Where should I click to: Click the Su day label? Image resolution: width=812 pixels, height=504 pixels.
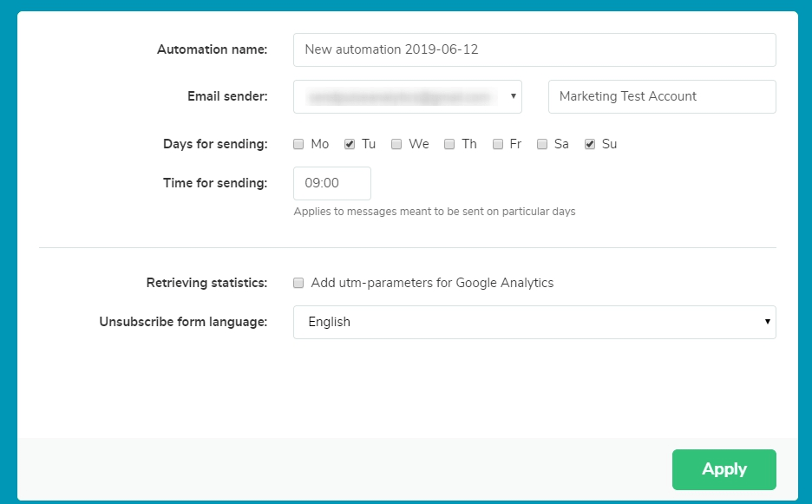[610, 144]
